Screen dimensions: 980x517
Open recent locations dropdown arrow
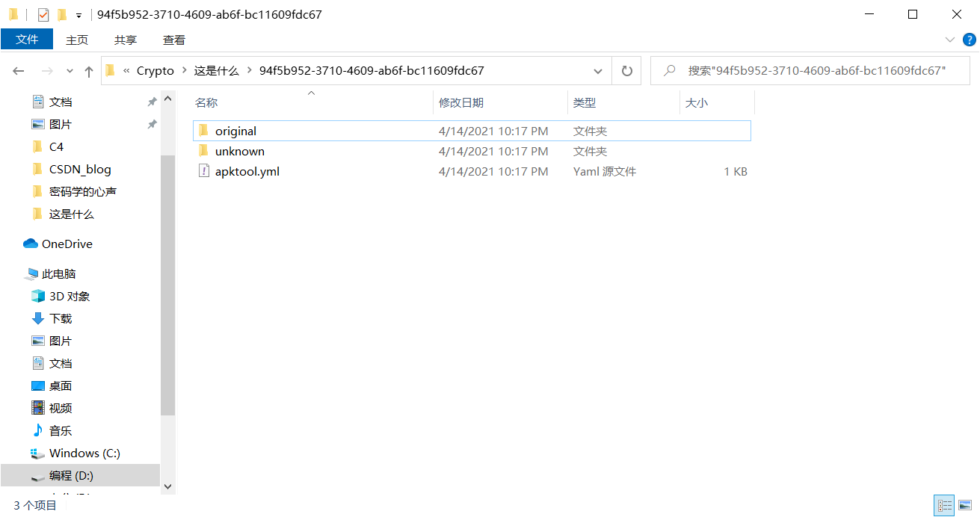70,71
